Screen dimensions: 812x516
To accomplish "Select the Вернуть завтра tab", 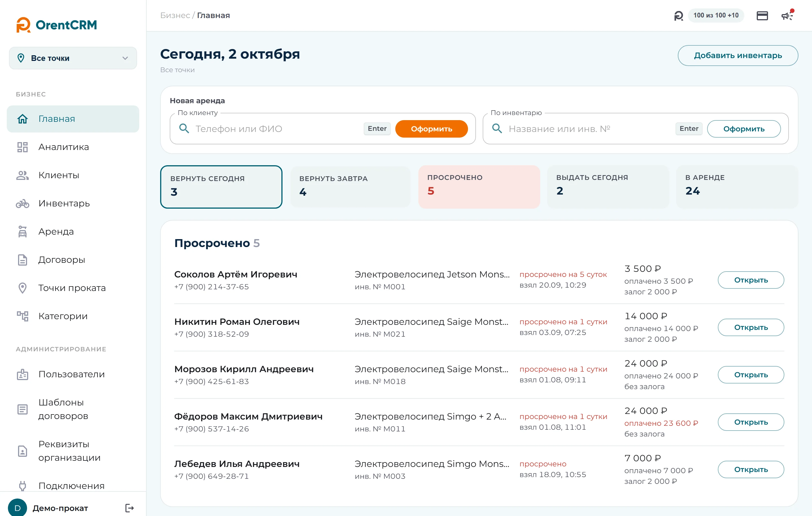I will tap(350, 187).
